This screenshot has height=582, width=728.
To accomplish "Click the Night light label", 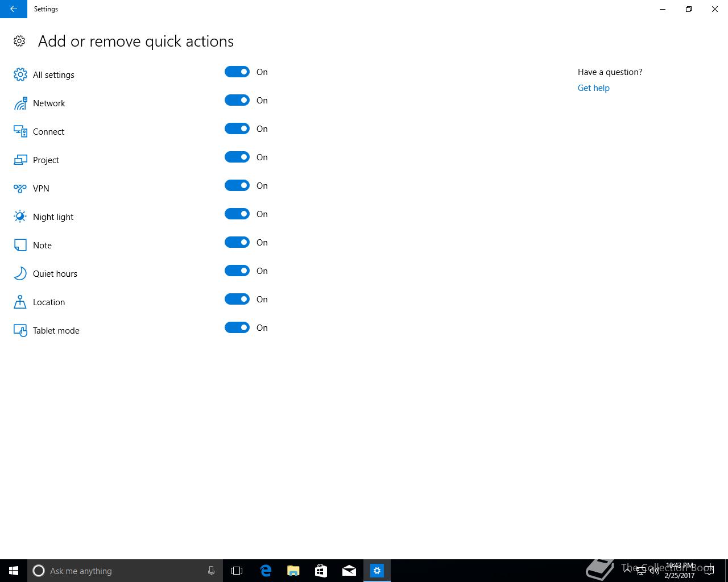I will [53, 217].
